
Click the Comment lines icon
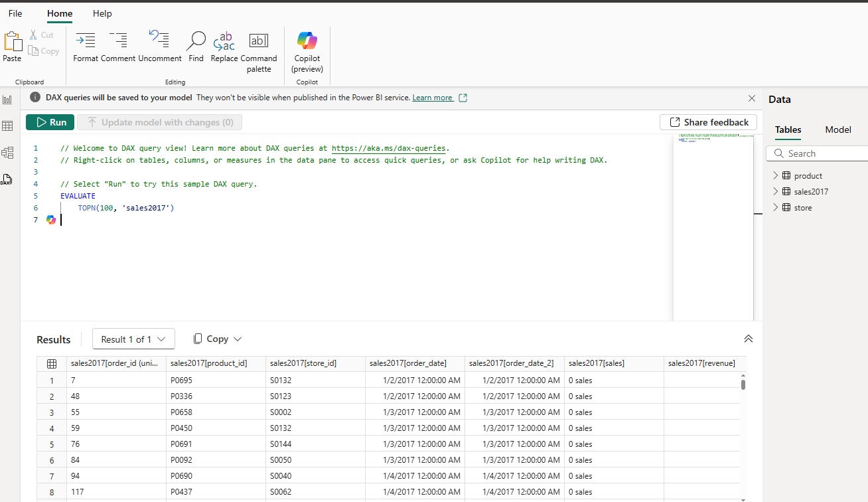click(118, 41)
